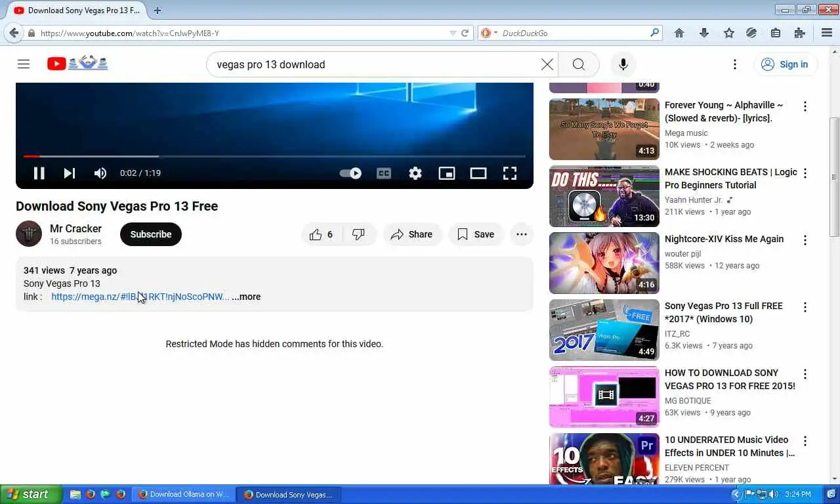Reload the page in address bar
This screenshot has height=504, width=840.
pos(465,33)
